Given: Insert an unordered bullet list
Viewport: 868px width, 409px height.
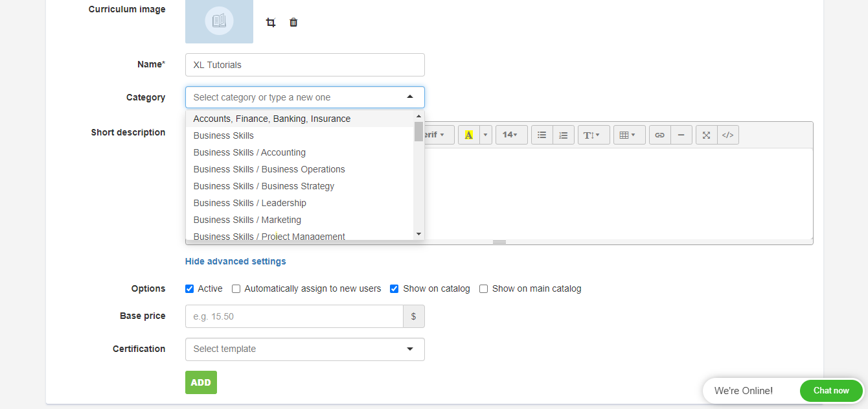Looking at the screenshot, I should tap(542, 135).
